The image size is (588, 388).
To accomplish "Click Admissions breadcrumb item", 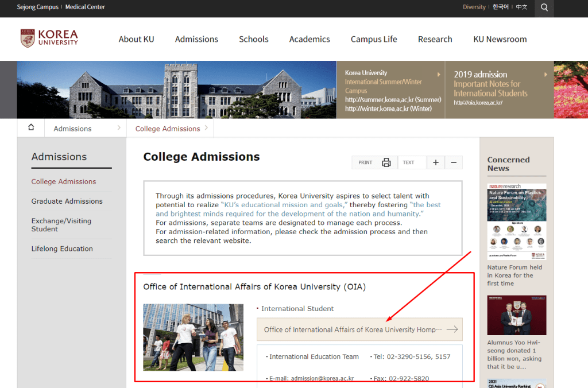I will (x=72, y=129).
